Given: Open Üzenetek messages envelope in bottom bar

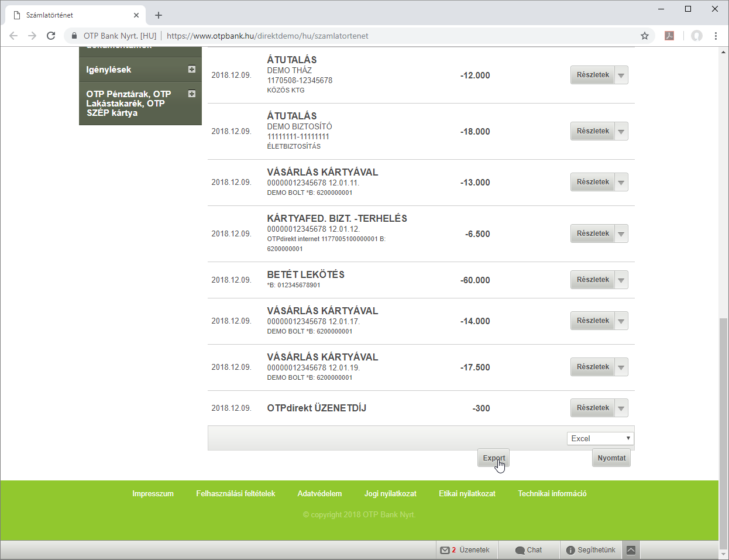Looking at the screenshot, I should pyautogui.click(x=466, y=550).
